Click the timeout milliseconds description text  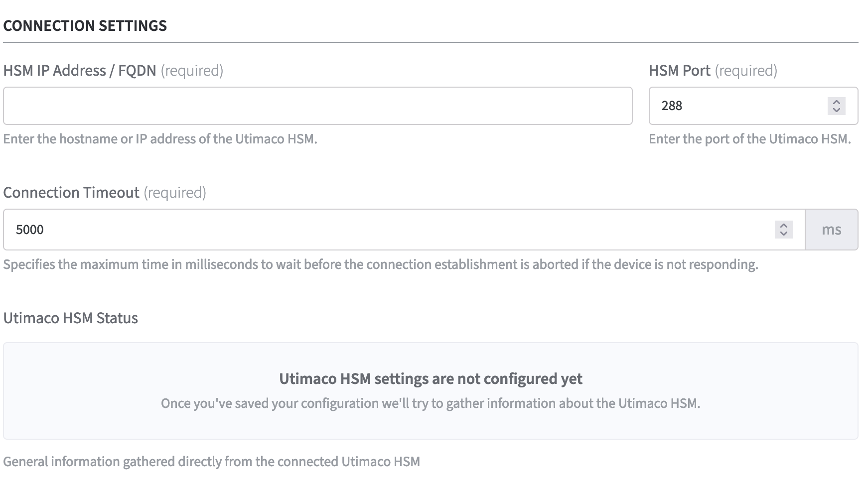tap(380, 264)
